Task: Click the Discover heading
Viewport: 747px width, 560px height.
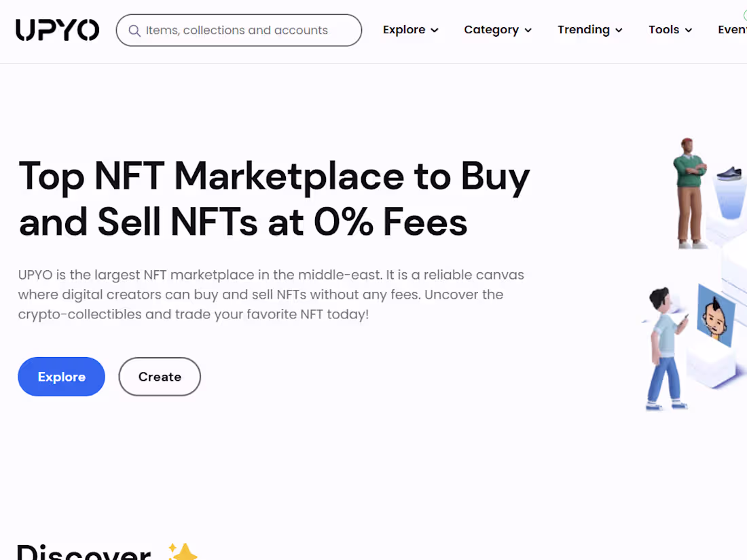Action: pos(81,550)
